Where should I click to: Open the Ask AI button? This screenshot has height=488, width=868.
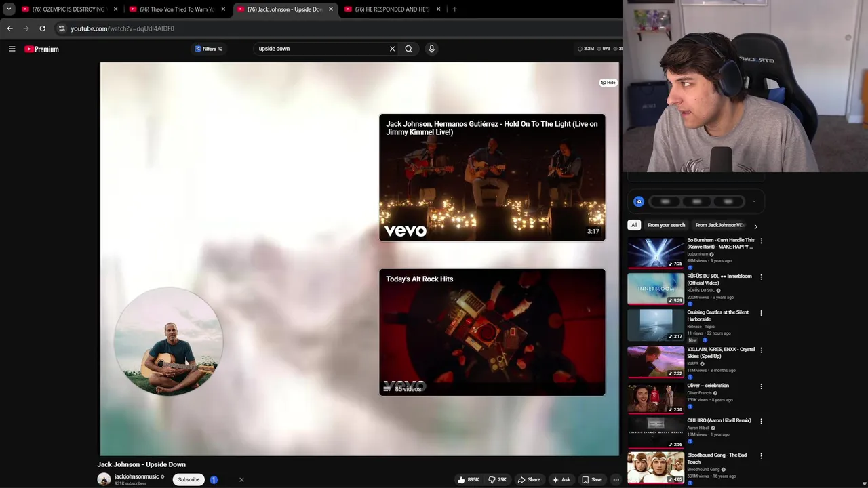(x=561, y=479)
